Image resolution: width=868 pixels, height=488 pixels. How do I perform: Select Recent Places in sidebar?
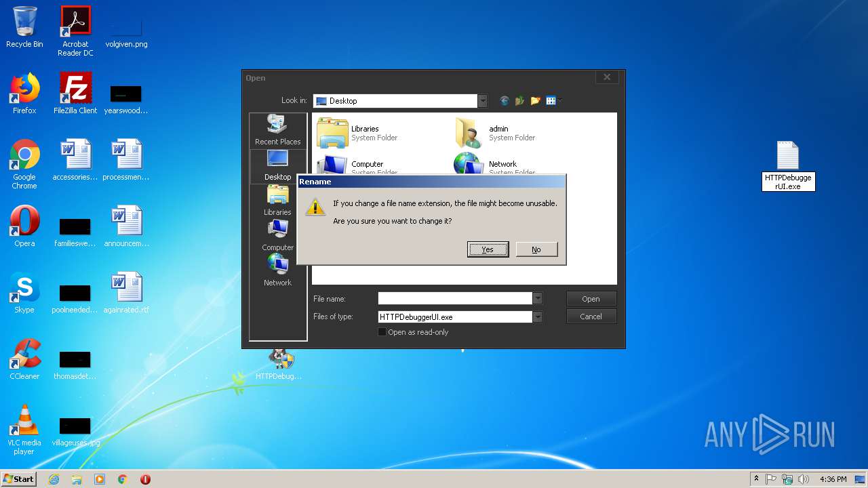click(x=277, y=130)
